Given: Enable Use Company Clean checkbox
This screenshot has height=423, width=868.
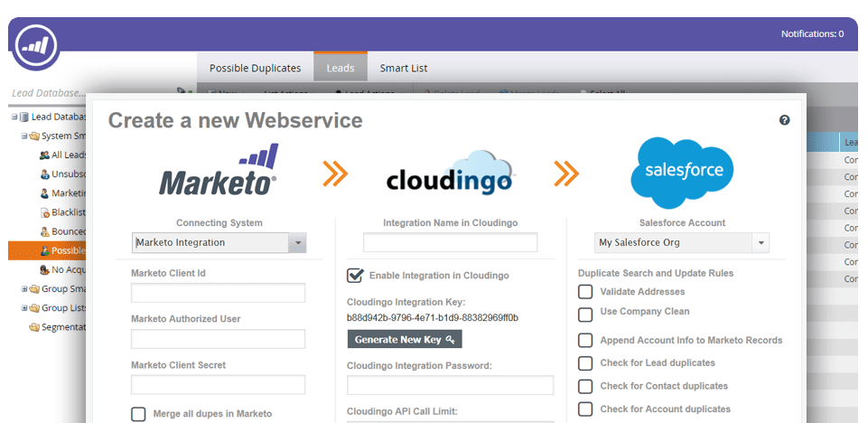Looking at the screenshot, I should [585, 315].
